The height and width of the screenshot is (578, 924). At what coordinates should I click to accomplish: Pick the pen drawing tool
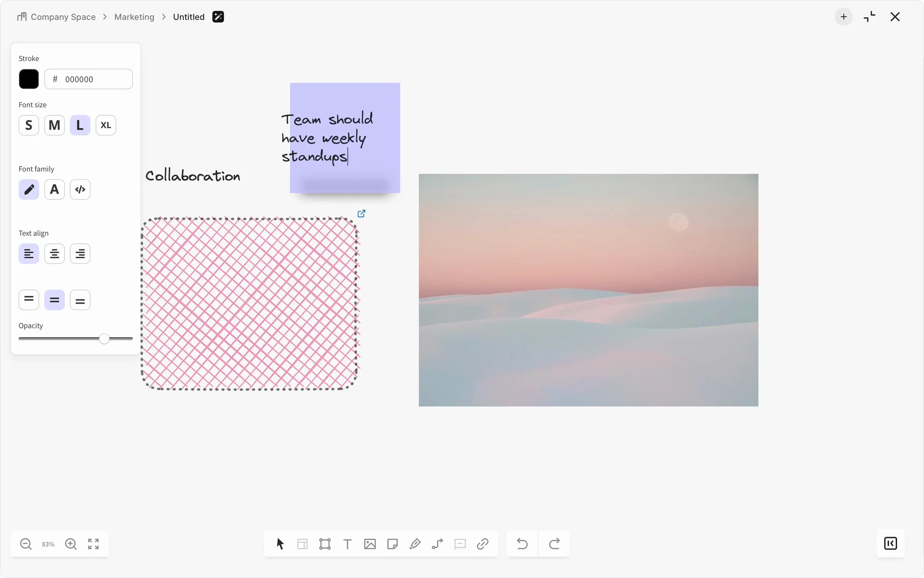[415, 544]
